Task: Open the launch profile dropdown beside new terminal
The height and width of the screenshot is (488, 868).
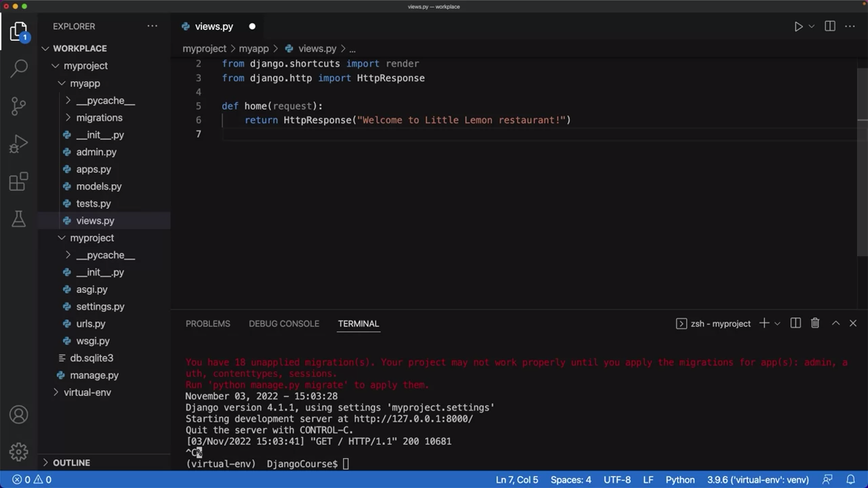Action: pos(777,324)
